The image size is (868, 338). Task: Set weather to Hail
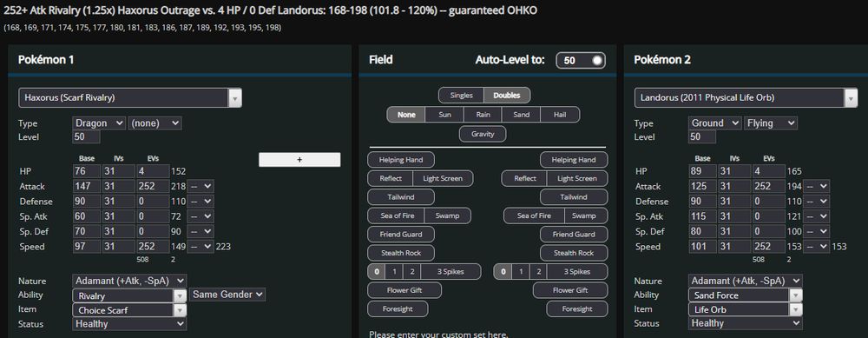(x=560, y=115)
